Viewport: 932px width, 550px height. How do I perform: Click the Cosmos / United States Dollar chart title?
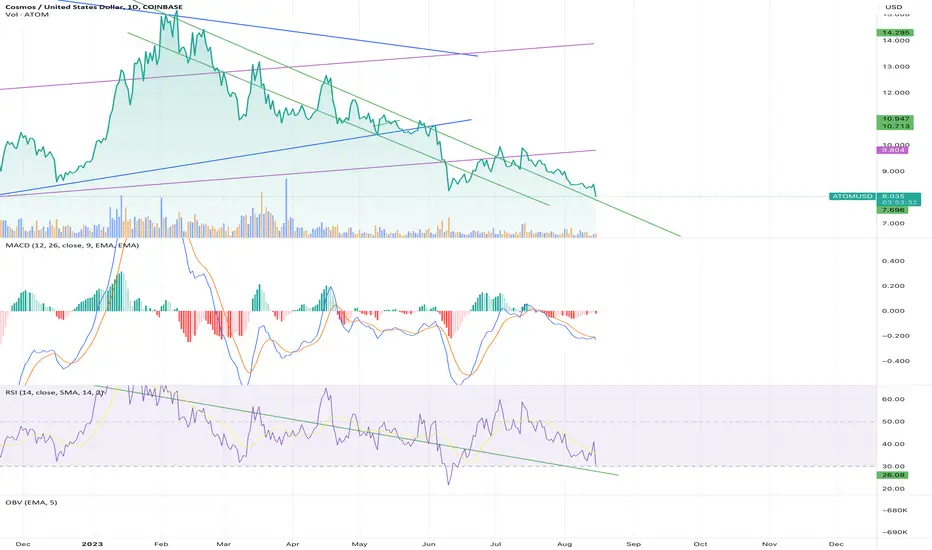pyautogui.click(x=95, y=7)
